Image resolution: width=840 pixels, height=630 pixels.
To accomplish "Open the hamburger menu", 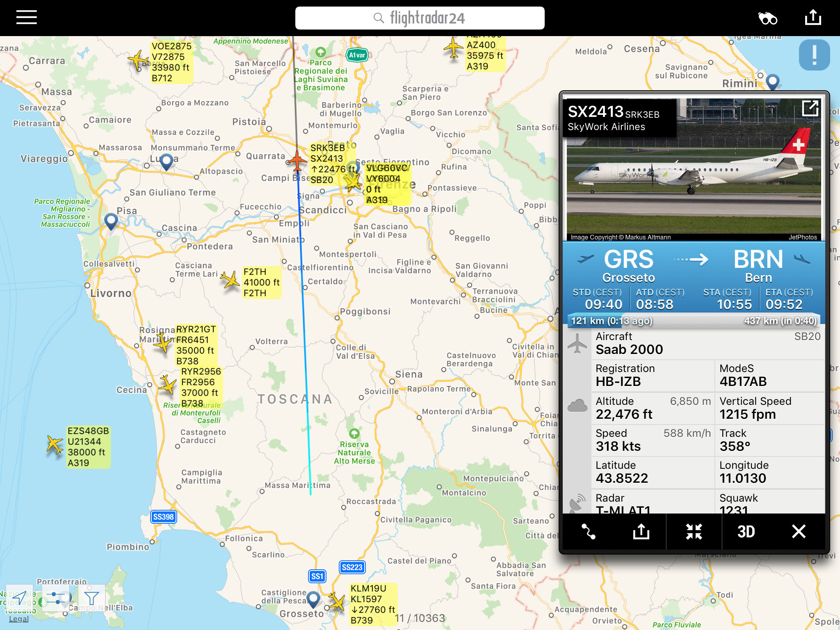I will click(27, 18).
